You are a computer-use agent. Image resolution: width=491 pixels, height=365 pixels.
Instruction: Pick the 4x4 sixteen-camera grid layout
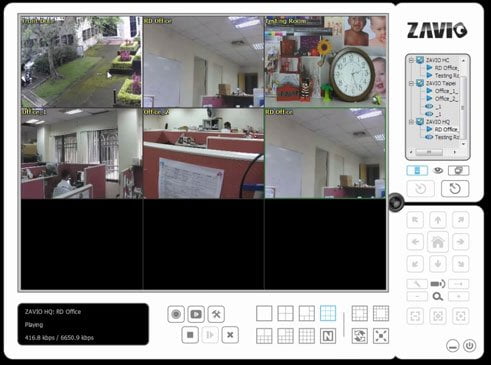[307, 336]
